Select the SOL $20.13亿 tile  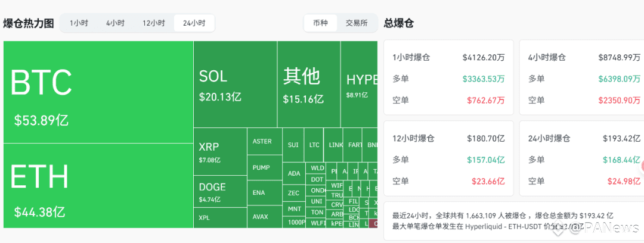[x=236, y=84]
